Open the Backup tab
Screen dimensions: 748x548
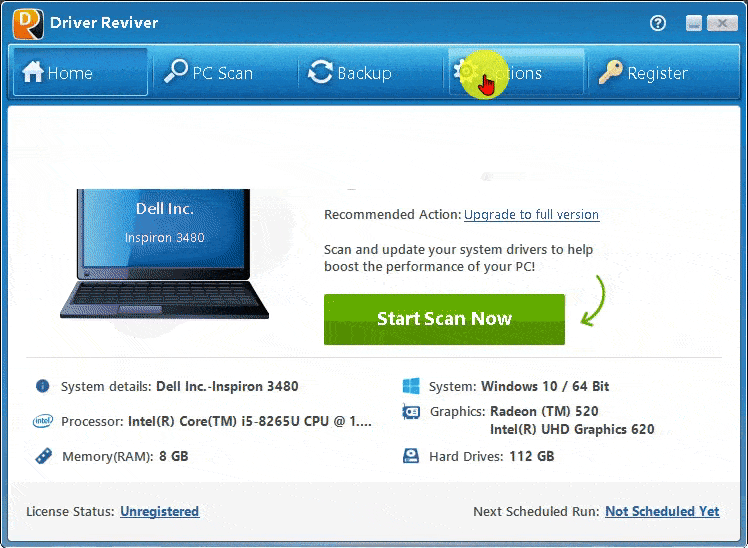[x=350, y=73]
